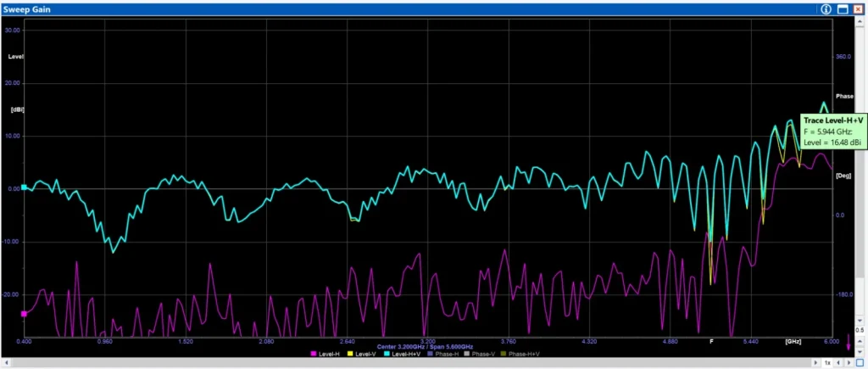Click the Level axis title
Viewport: 868px width, 369px height.
tap(15, 57)
